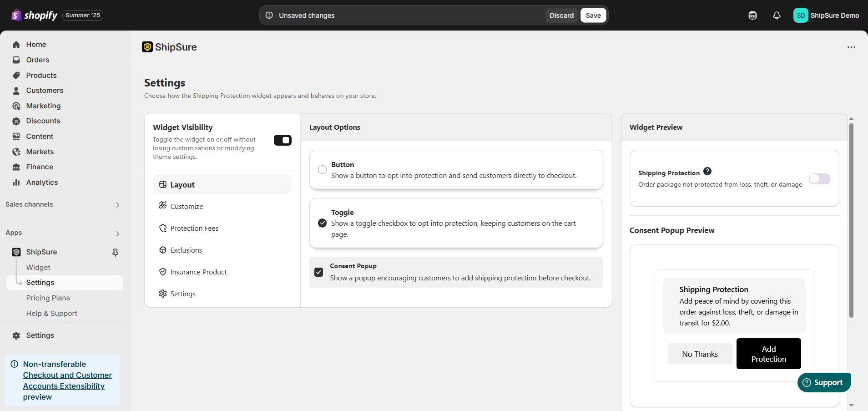Click No Thanks in consent popup preview
Image resolution: width=868 pixels, height=411 pixels.
click(x=700, y=354)
